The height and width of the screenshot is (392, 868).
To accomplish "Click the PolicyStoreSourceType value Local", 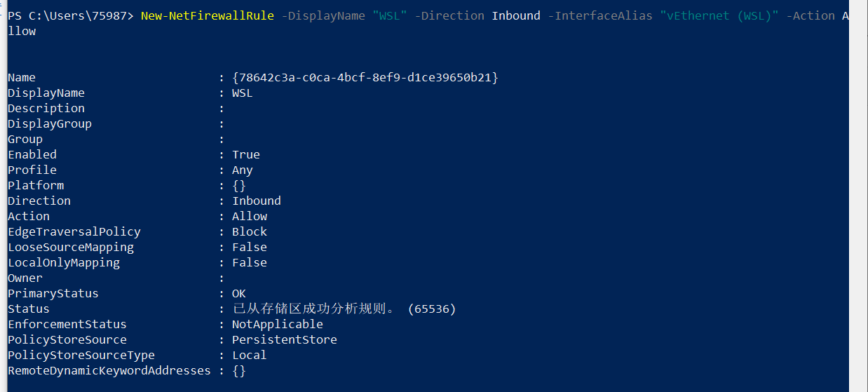I will pos(250,356).
